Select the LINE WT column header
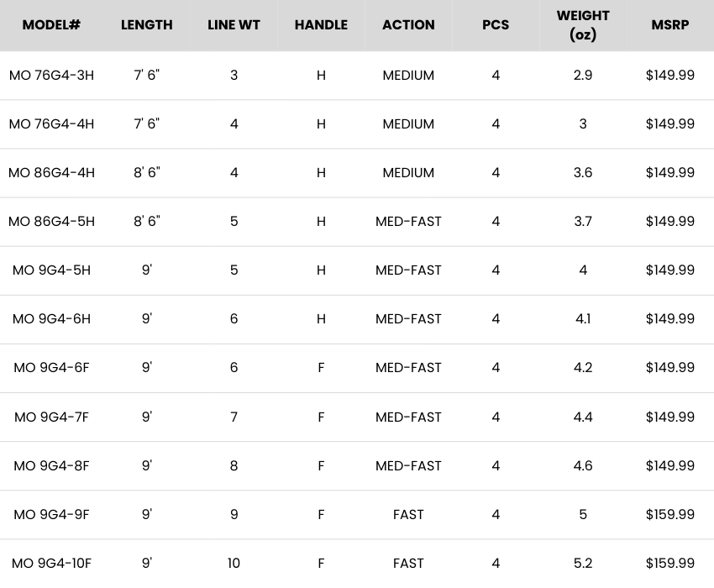Screen dimensions: 714x588 (x=234, y=25)
